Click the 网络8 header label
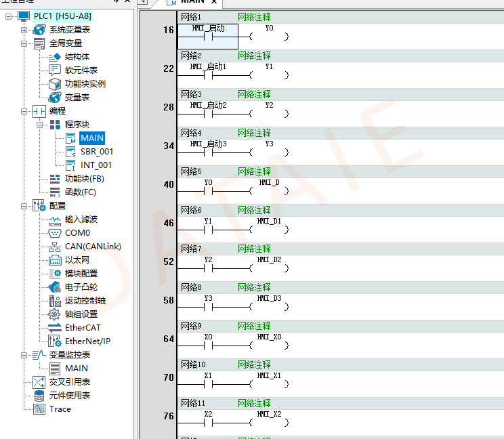The width and height of the screenshot is (504, 439). [191, 287]
